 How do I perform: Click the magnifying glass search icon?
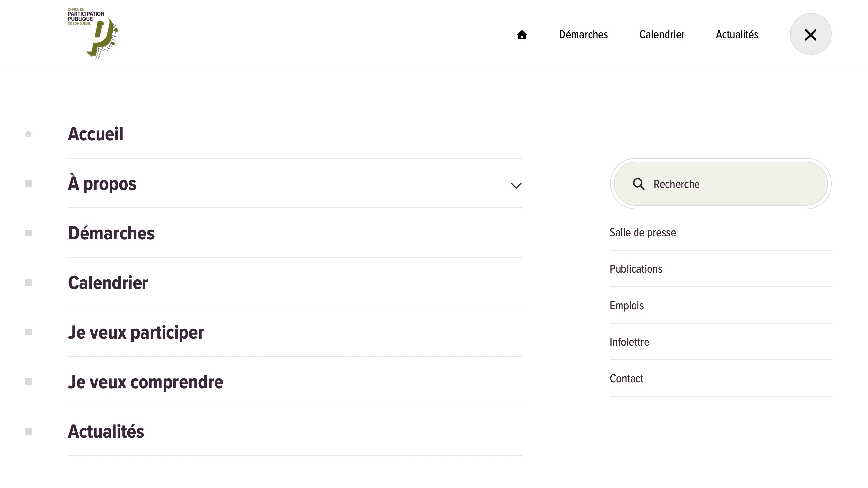[638, 184]
